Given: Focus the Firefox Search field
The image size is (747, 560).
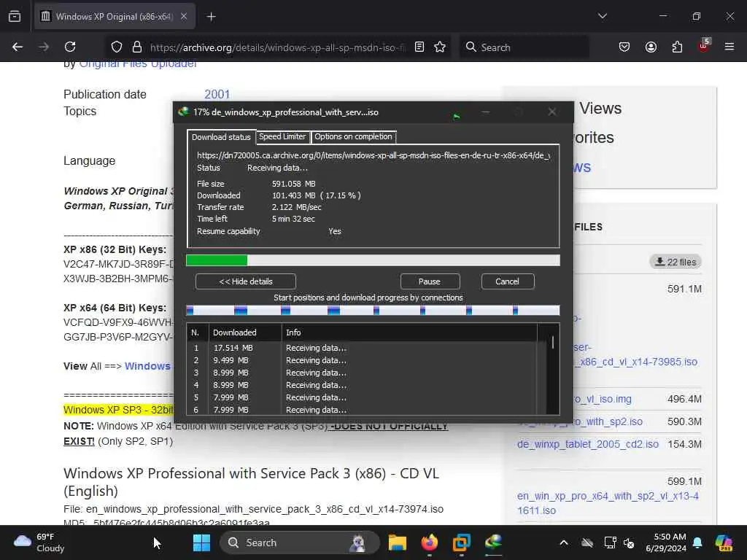Looking at the screenshot, I should coord(524,47).
